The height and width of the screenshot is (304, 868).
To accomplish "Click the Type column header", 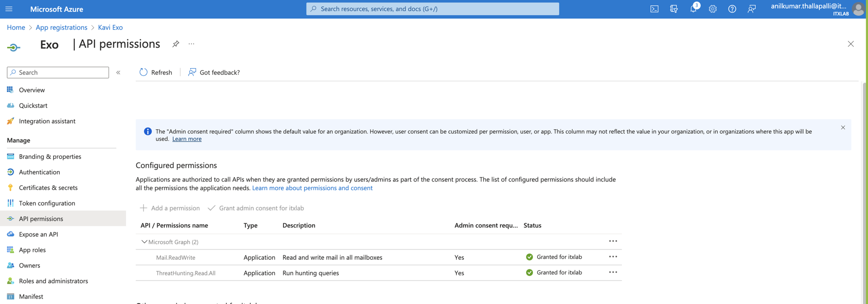I will pyautogui.click(x=250, y=225).
